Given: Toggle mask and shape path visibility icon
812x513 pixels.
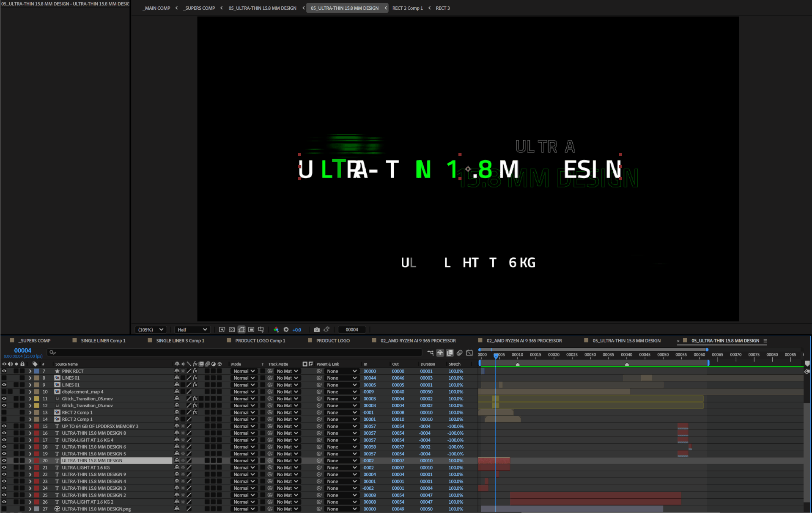Looking at the screenshot, I should (x=241, y=329).
